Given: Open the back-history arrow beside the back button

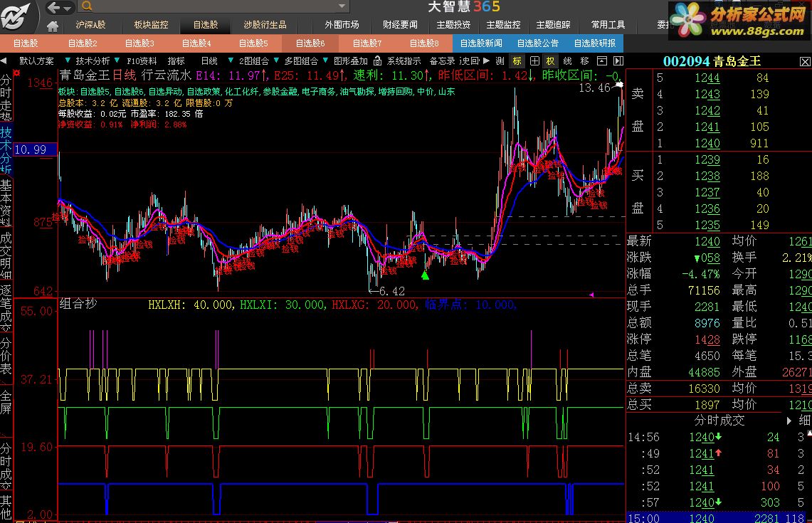Looking at the screenshot, I should point(68,8).
